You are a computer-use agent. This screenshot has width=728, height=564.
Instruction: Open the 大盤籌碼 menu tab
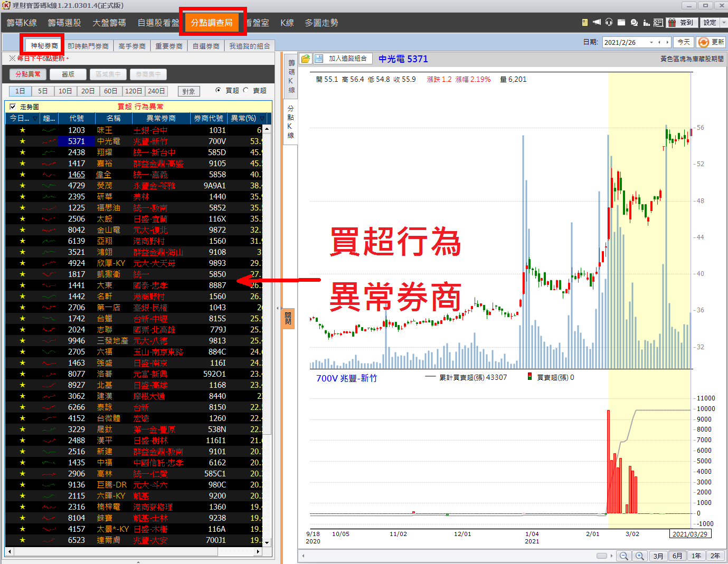tap(109, 23)
